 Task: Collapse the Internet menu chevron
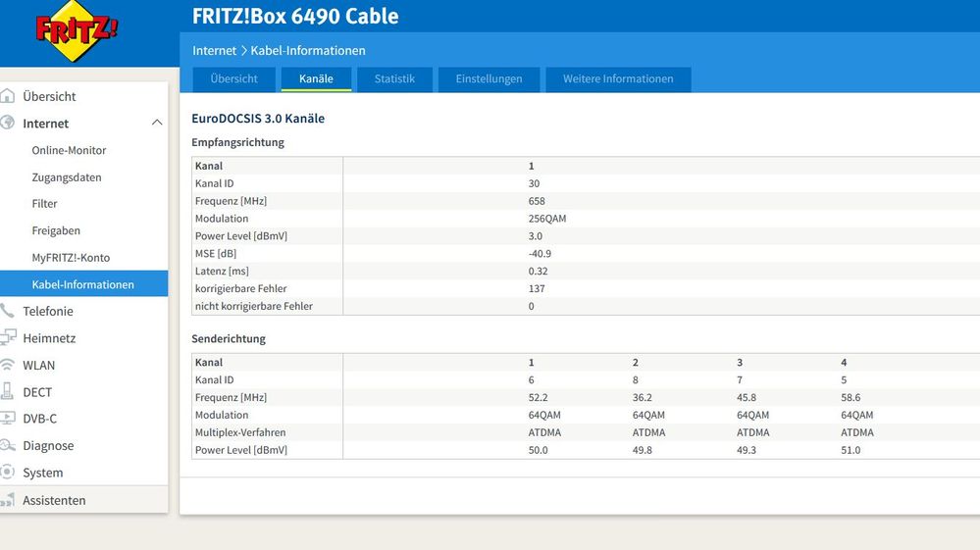[x=157, y=123]
